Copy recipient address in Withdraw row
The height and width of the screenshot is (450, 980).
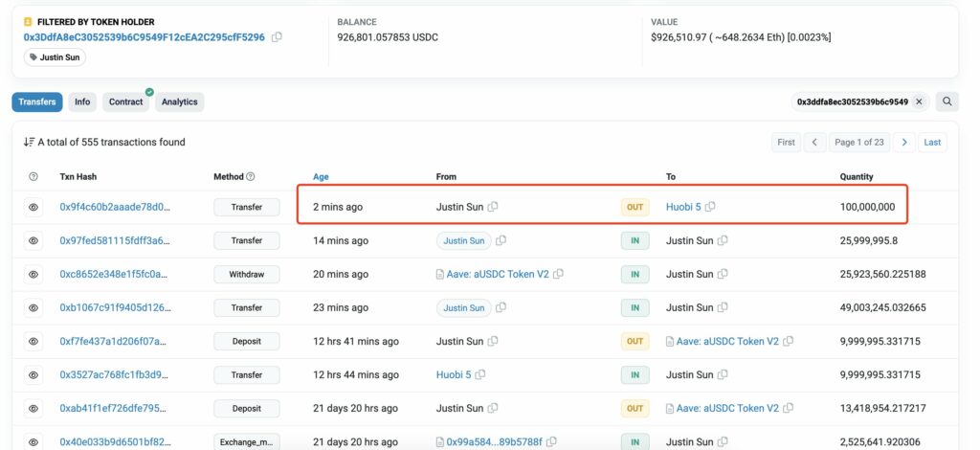tap(723, 274)
